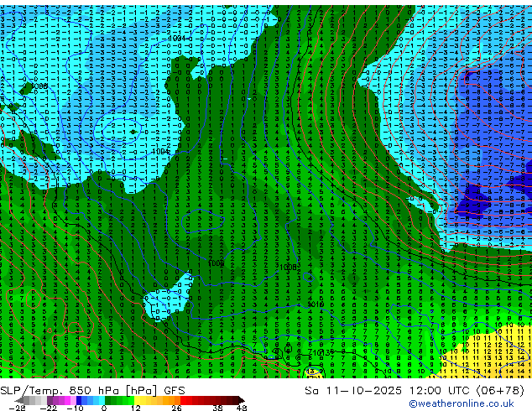The image size is (532, 411).
Task: Click the '1006' isobar label on the map
Action: pos(216,263)
